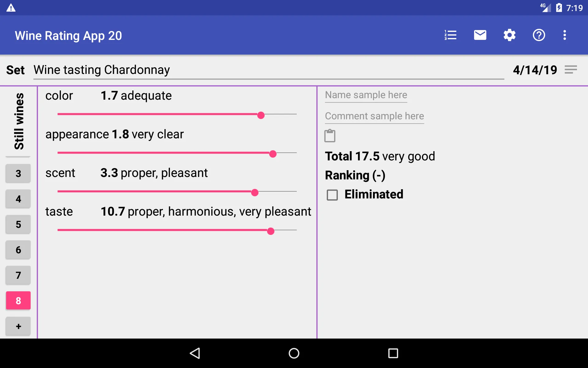Select wine number 7 tab
This screenshot has width=588, height=368.
click(x=18, y=275)
